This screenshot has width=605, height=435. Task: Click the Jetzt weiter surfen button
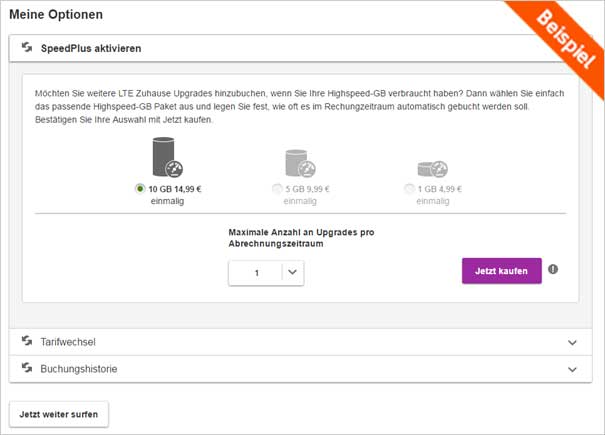coord(59,413)
